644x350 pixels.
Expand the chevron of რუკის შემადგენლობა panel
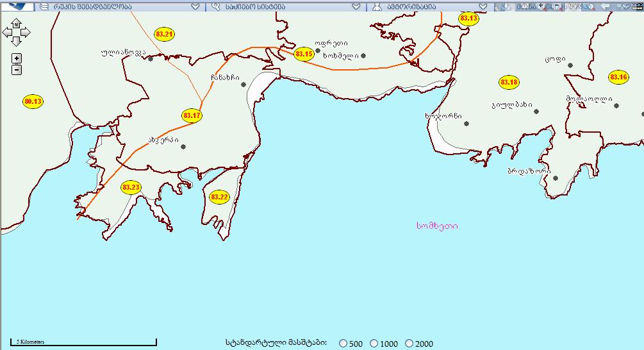tap(195, 6)
